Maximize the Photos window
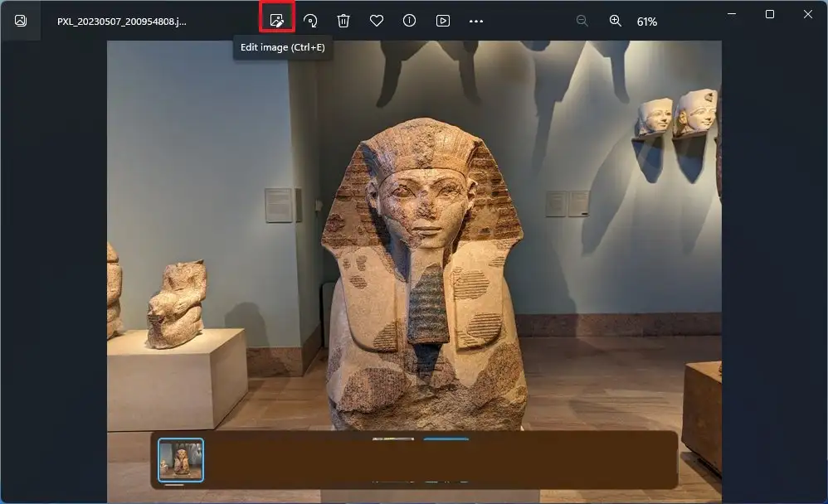This screenshot has height=504, width=828. (770, 14)
